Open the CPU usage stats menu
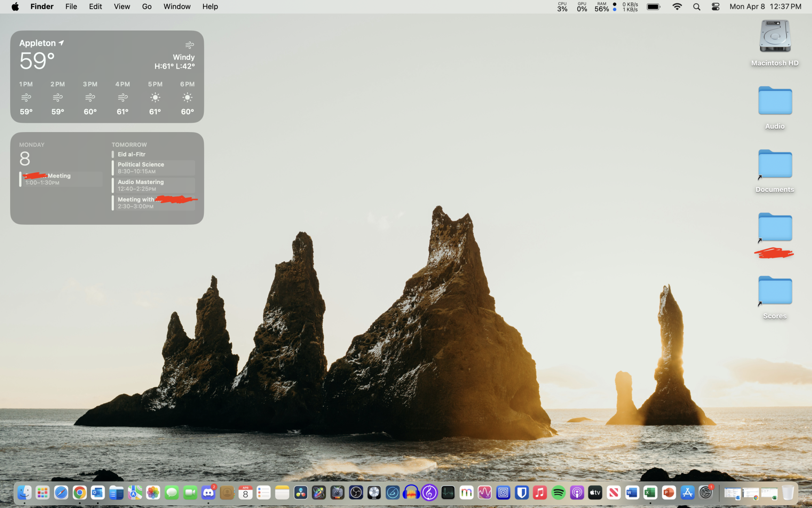The height and width of the screenshot is (508, 812). (x=562, y=7)
